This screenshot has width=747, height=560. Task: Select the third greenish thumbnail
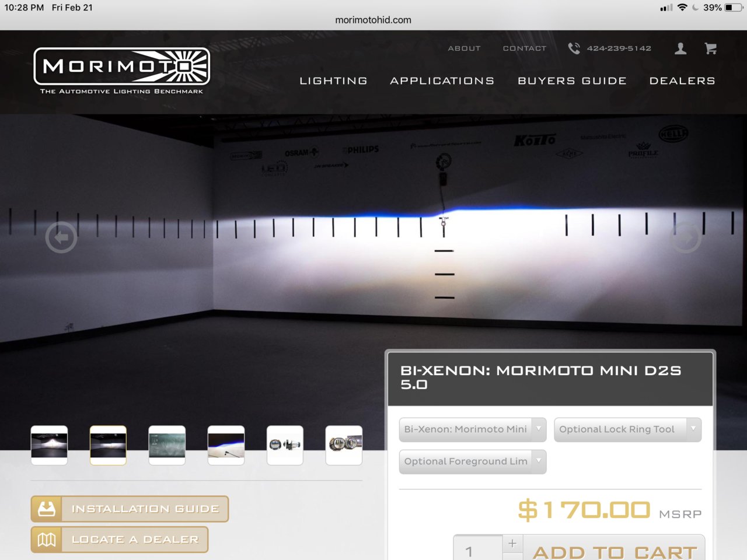click(x=167, y=445)
